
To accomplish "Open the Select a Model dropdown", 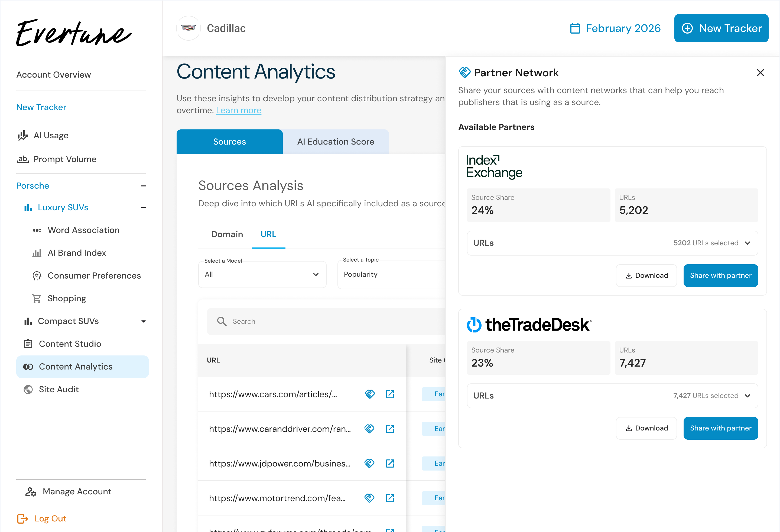I will click(262, 274).
